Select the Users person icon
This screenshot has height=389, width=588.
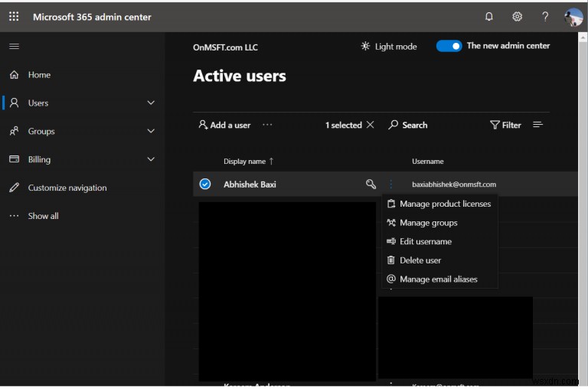click(x=15, y=103)
